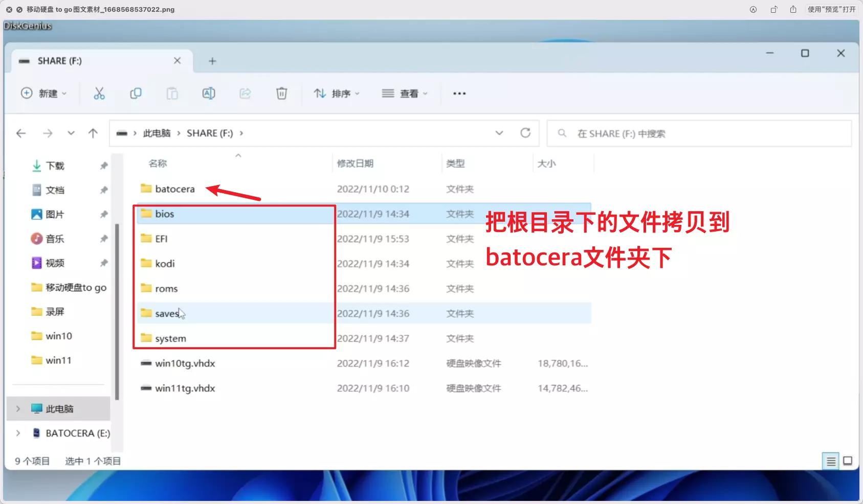The height and width of the screenshot is (504, 863).
Task: Click the Up navigation arrow
Action: (x=93, y=133)
